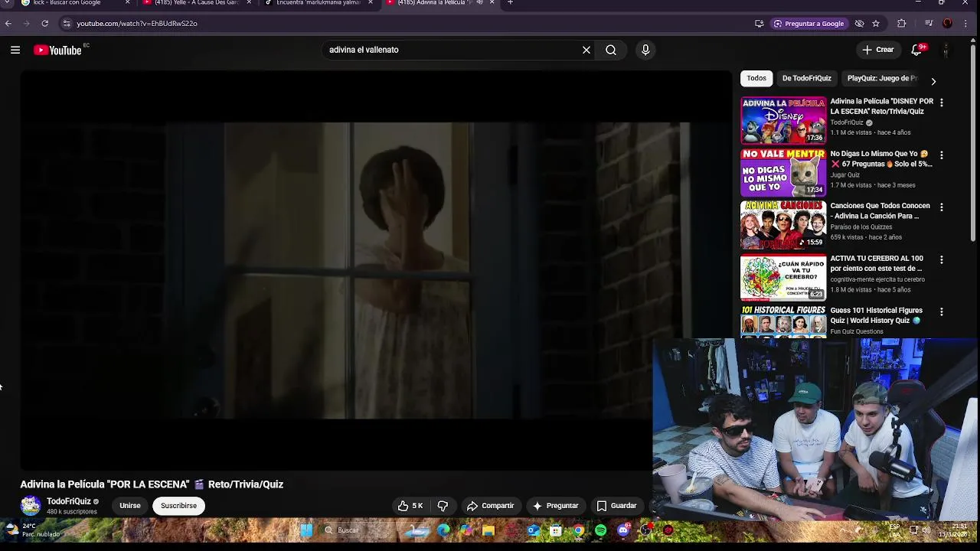The image size is (980, 551).
Task: Open the weather widget showing 24°C
Action: (x=32, y=530)
